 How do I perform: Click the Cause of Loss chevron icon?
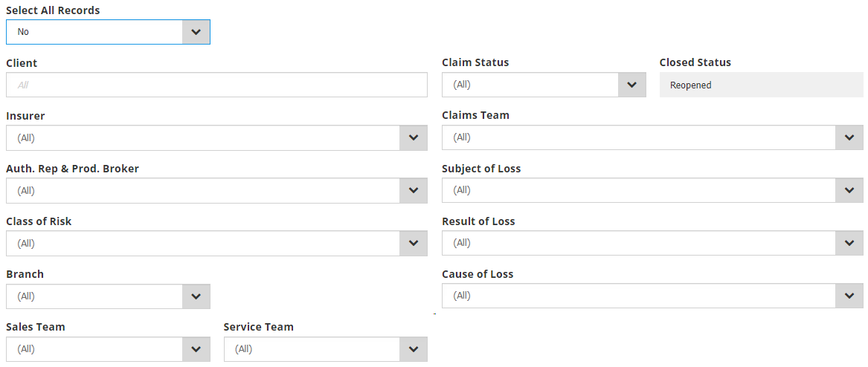849,296
